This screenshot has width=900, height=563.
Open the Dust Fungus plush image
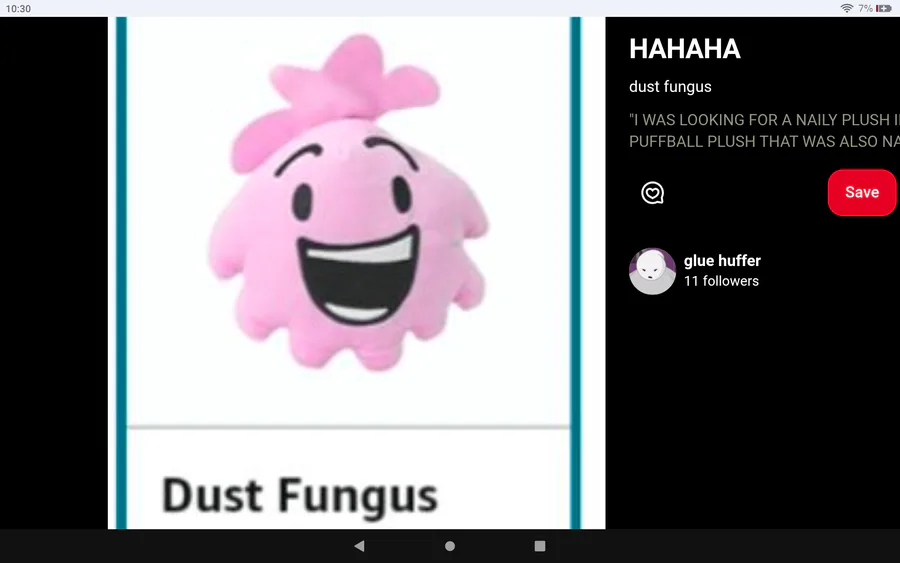pyautogui.click(x=356, y=273)
